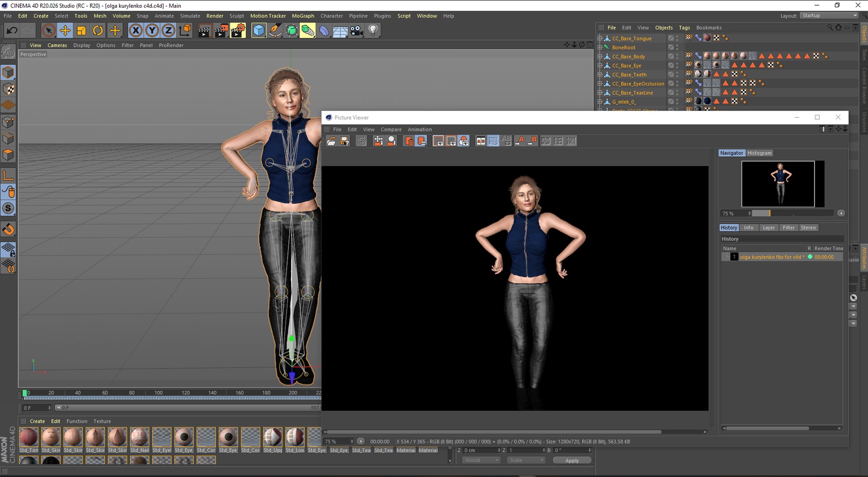Click the Camera object icon

click(x=357, y=30)
